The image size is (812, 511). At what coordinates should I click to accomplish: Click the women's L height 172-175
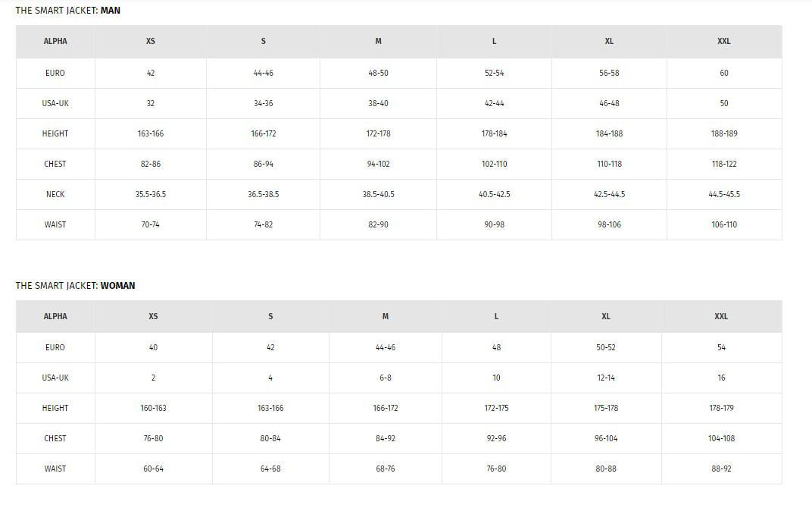(x=496, y=409)
